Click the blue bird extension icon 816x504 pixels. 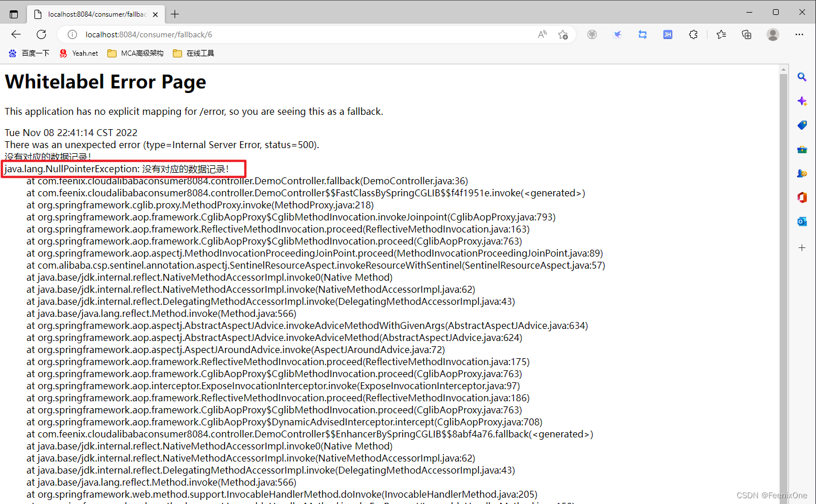click(x=617, y=34)
